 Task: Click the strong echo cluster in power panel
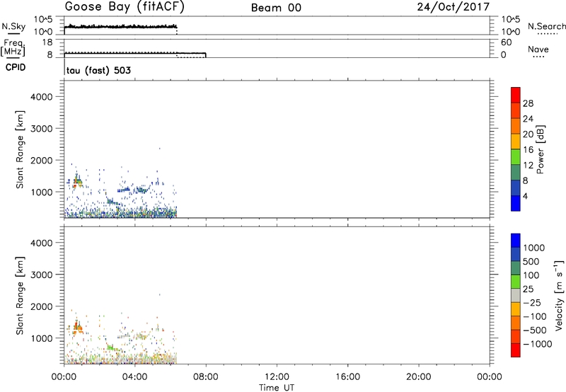click(77, 181)
